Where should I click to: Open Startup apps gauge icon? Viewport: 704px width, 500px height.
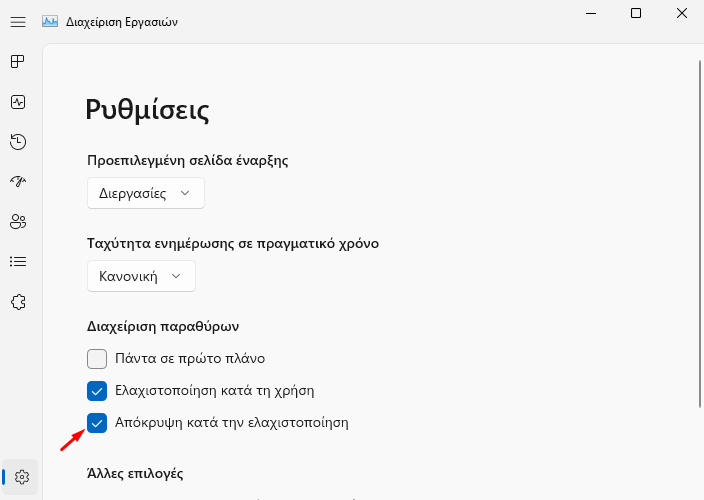click(x=18, y=181)
